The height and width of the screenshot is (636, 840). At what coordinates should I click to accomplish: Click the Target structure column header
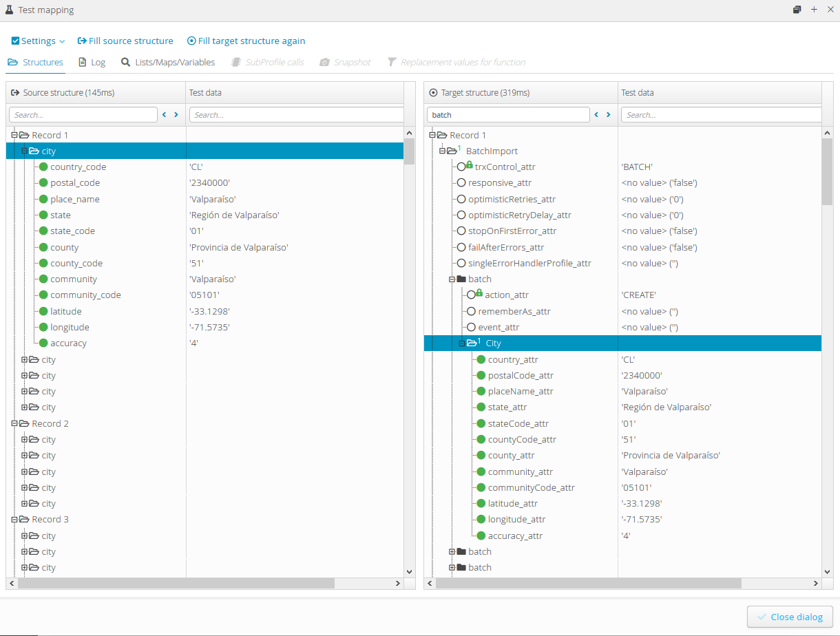[521, 92]
